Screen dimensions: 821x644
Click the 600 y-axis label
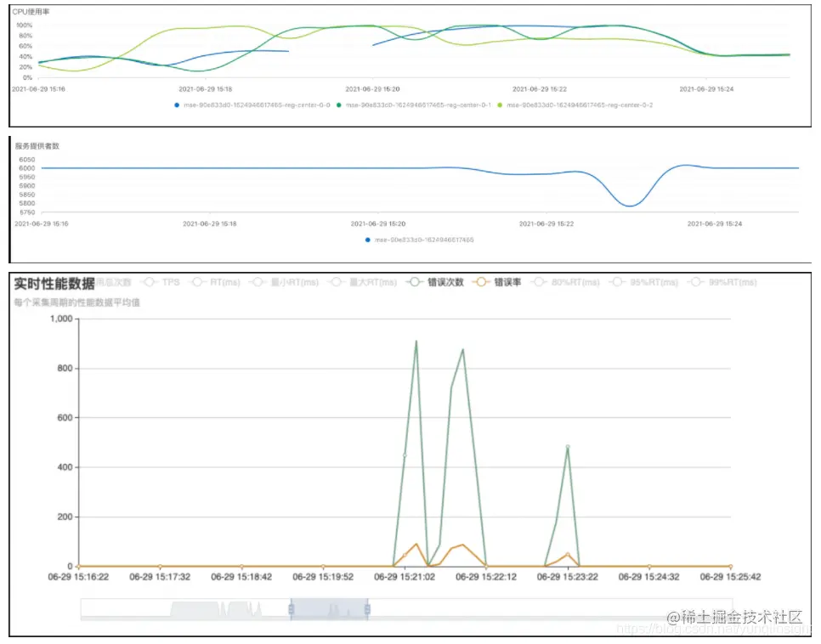coord(65,417)
